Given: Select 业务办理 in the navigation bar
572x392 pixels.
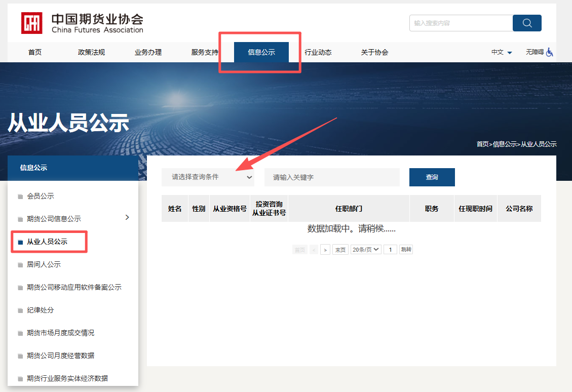Looking at the screenshot, I should 148,52.
